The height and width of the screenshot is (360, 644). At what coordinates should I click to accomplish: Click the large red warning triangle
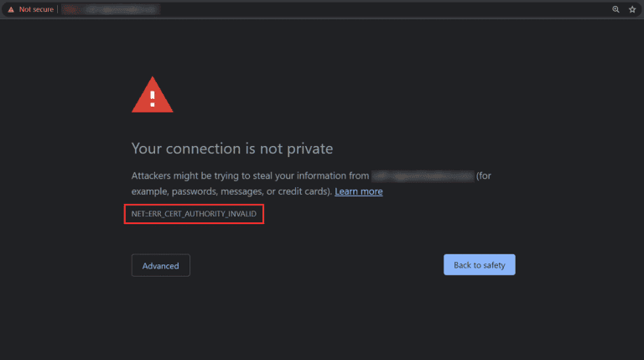point(153,95)
